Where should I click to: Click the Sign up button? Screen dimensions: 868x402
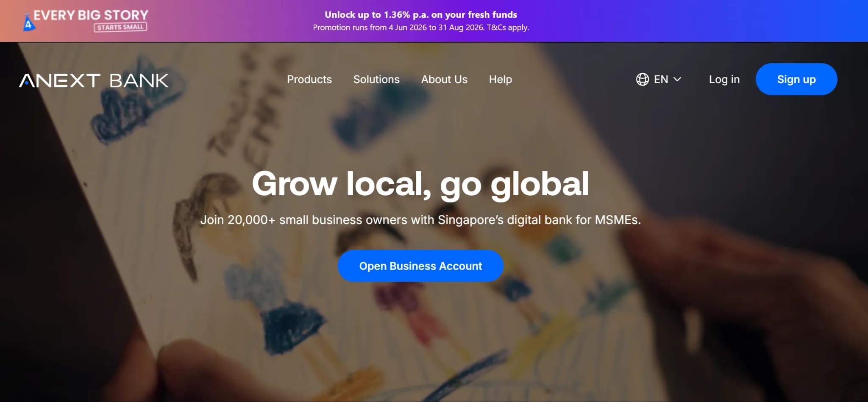796,79
